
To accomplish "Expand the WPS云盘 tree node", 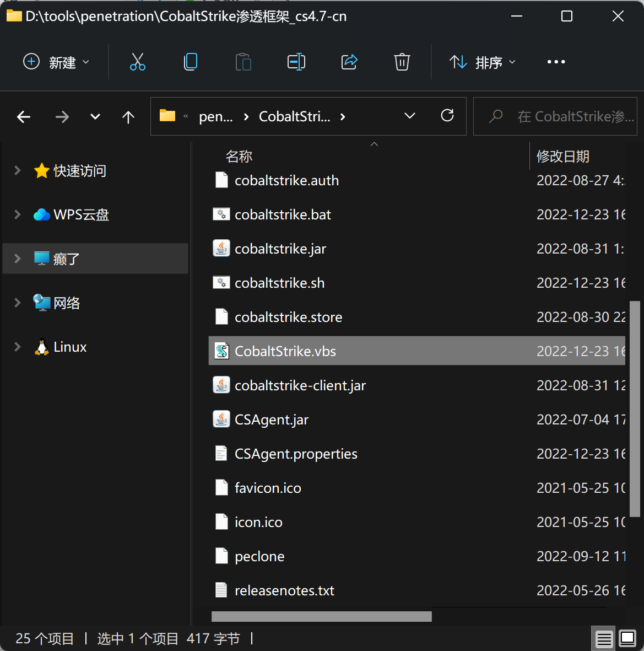I will 18,214.
